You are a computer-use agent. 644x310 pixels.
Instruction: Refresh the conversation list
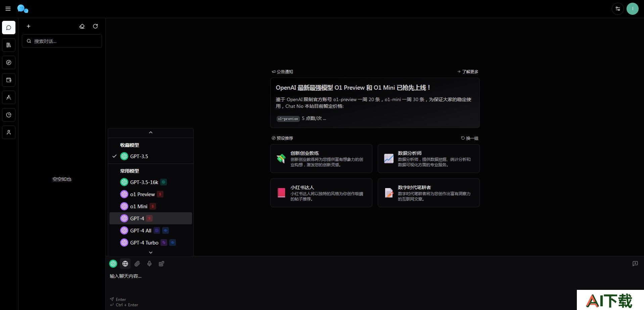pyautogui.click(x=95, y=26)
